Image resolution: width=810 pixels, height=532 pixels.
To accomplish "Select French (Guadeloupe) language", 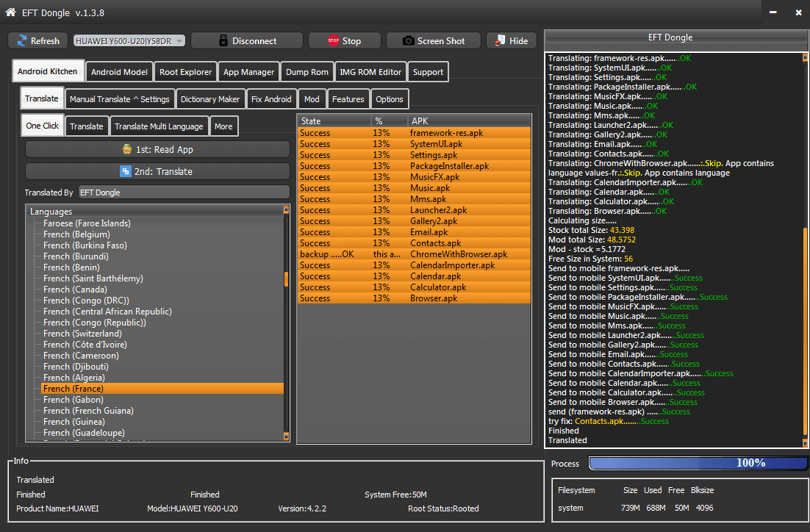I will [x=84, y=433].
